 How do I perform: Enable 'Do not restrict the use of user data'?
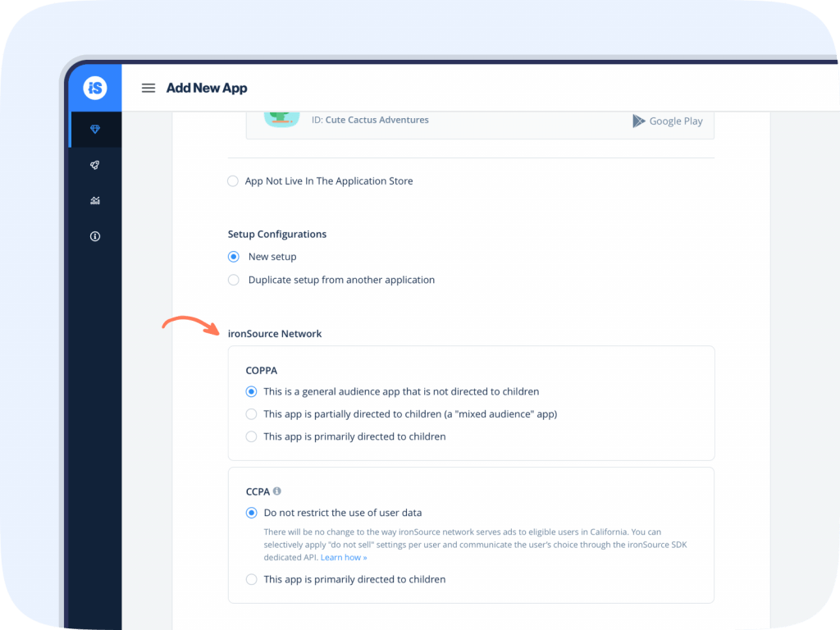coord(251,513)
